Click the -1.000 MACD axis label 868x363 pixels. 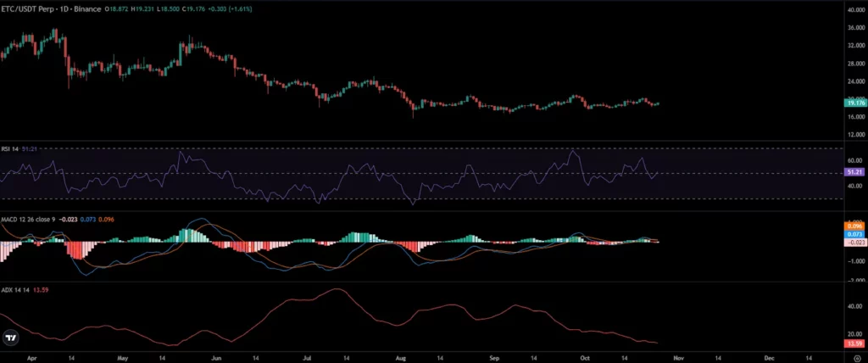click(856, 260)
